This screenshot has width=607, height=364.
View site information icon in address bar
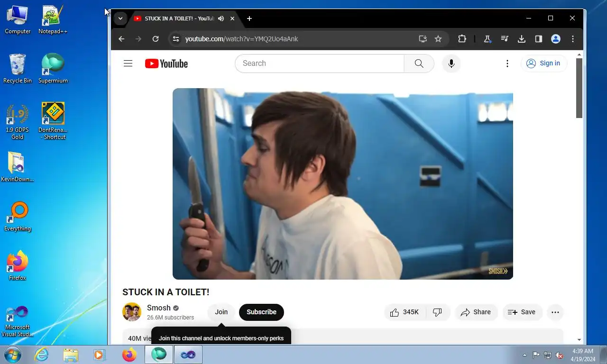click(x=175, y=39)
